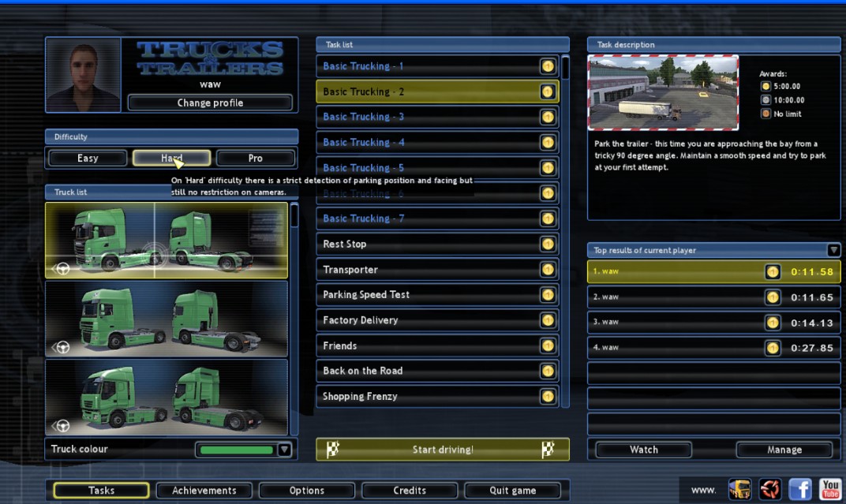Viewport: 846px width, 504px height.
Task: Click the steering wheel icon on the third truck
Action: [62, 426]
